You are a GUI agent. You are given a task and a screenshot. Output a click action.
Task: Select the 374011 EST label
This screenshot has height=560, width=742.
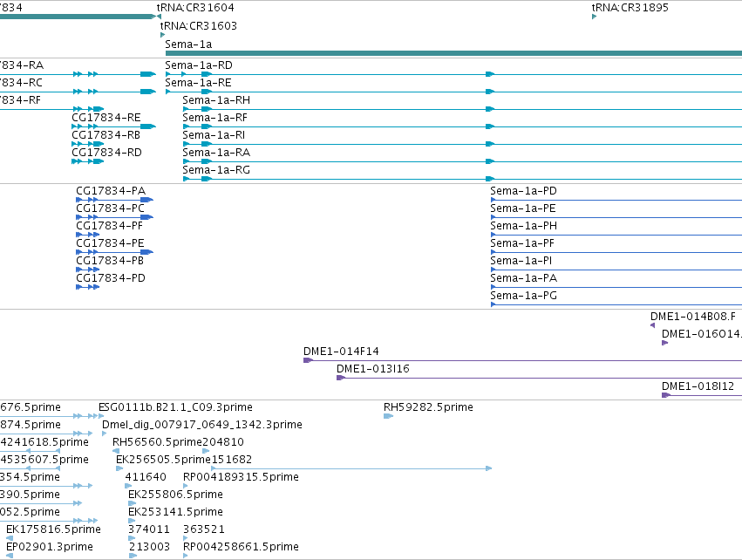pyautogui.click(x=149, y=529)
